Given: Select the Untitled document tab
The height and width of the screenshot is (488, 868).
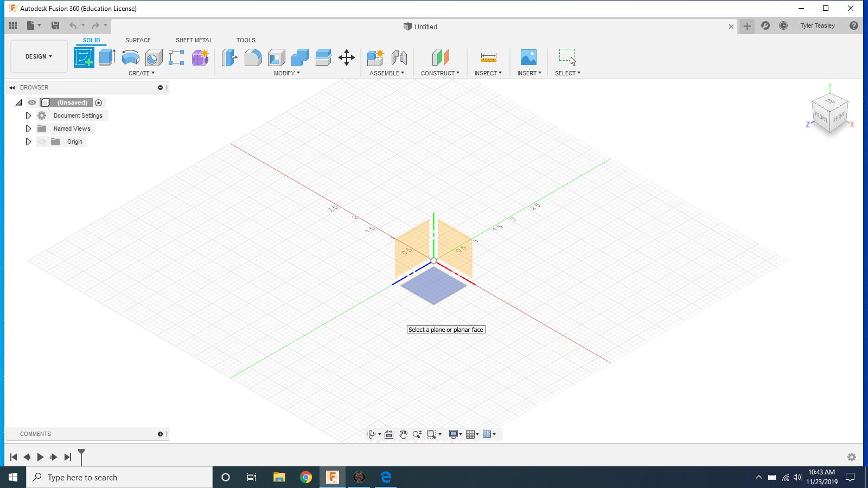Looking at the screenshot, I should pos(420,27).
